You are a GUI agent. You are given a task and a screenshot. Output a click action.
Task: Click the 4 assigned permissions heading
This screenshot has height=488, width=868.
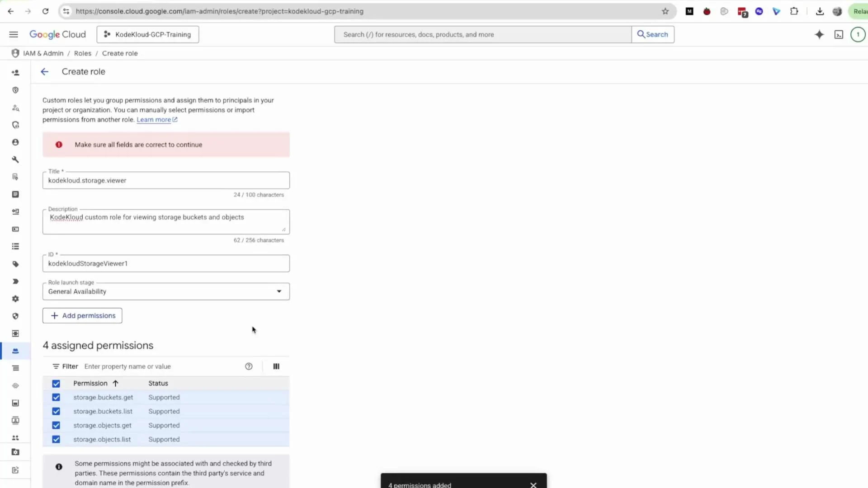98,345
